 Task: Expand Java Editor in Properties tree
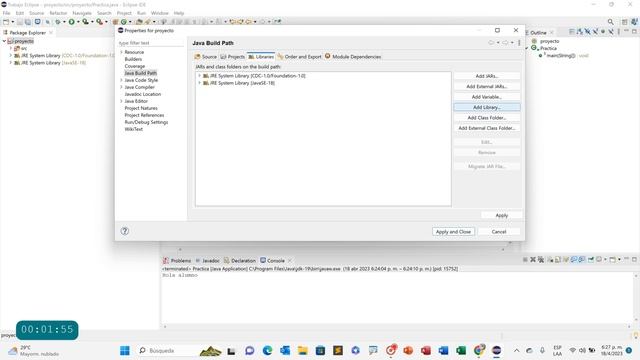(121, 101)
